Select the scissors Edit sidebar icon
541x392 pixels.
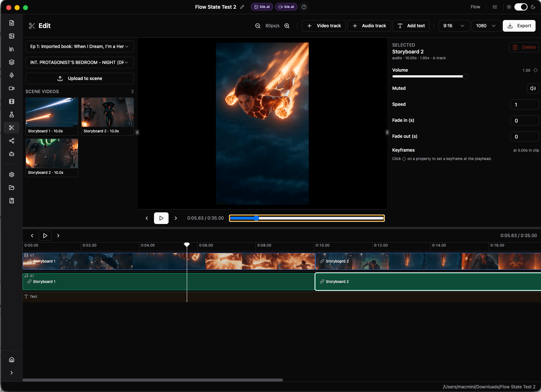(12, 128)
